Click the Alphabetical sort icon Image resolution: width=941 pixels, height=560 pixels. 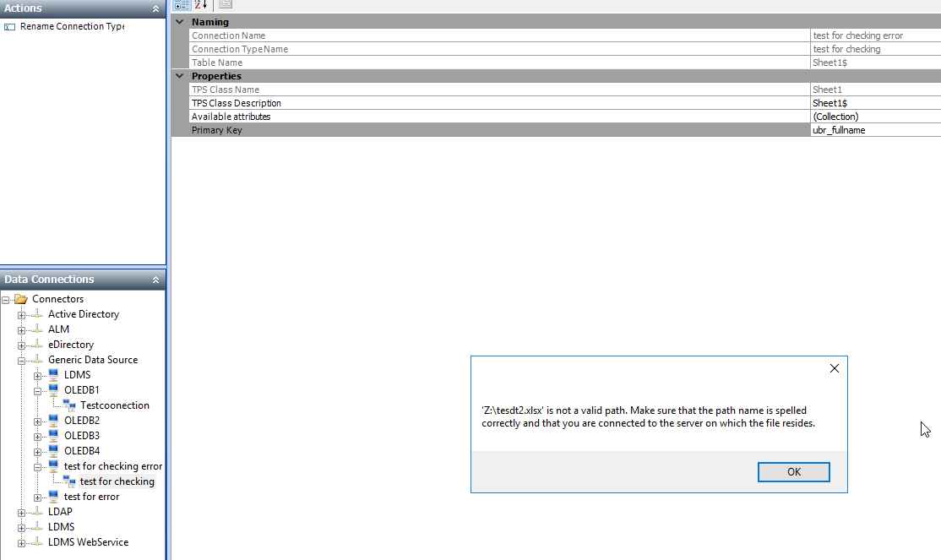[x=201, y=5]
